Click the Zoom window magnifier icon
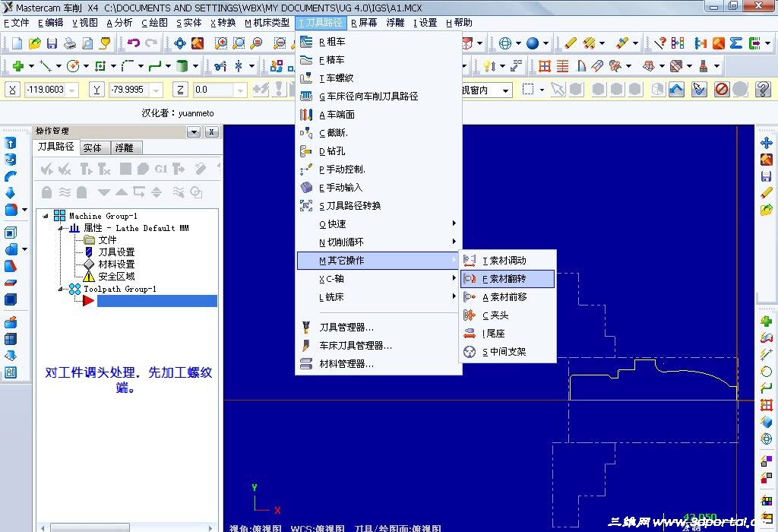The width and height of the screenshot is (778, 532). tap(221, 43)
